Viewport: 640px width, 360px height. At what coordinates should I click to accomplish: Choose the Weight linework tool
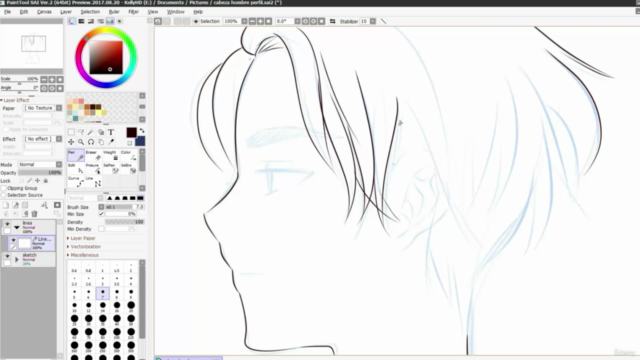111,156
